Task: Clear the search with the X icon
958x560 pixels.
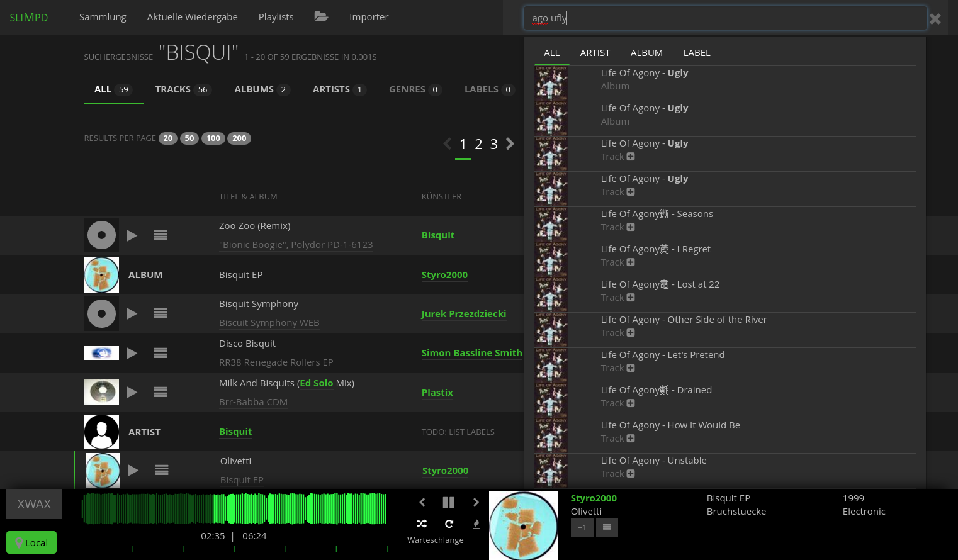Action: pyautogui.click(x=935, y=19)
